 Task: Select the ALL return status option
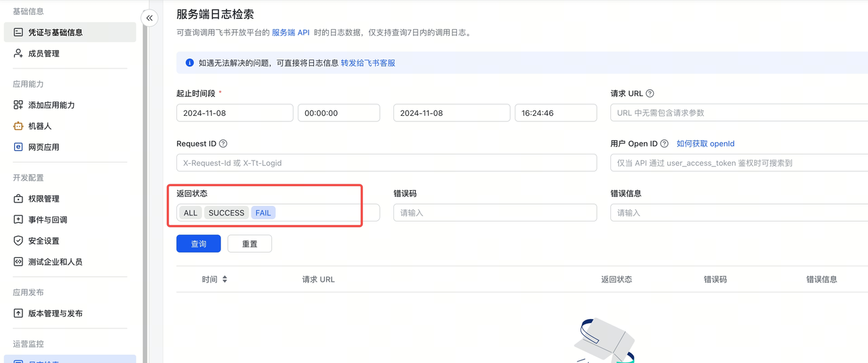[x=191, y=213]
